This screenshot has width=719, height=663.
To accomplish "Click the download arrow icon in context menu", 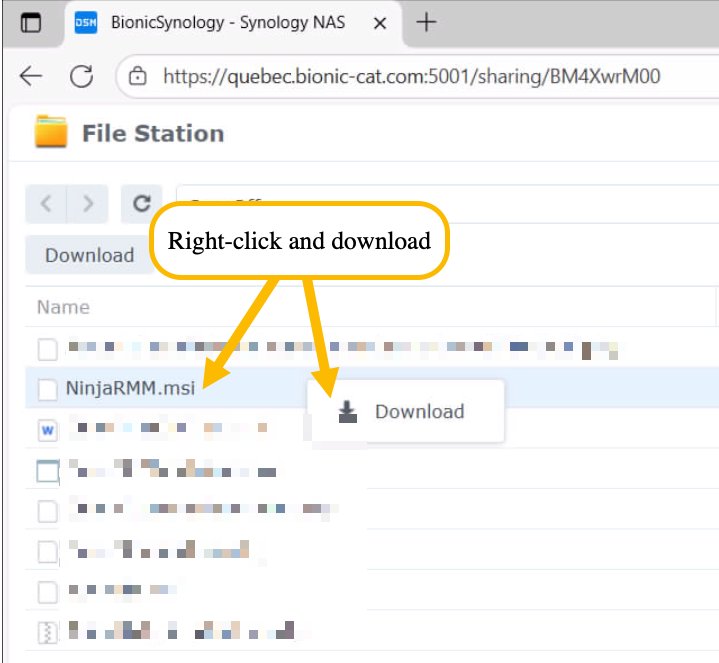I will click(348, 411).
